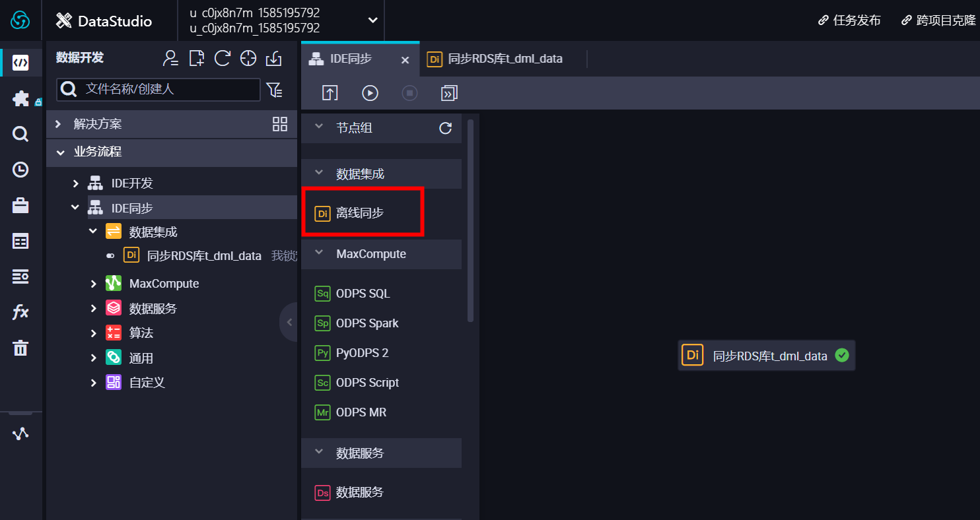
Task: Open the search magnifier icon in left sidebar
Action: coord(20,135)
